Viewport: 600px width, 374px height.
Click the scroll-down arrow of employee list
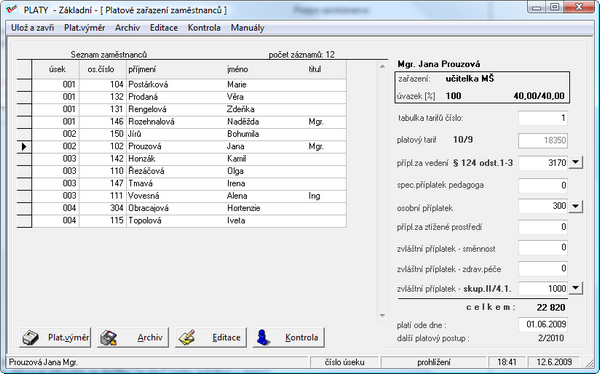(x=382, y=315)
